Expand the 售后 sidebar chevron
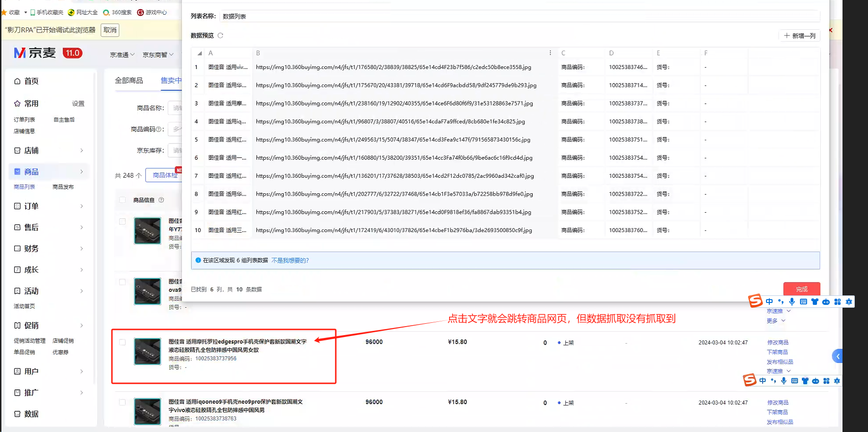The width and height of the screenshot is (868, 432). click(82, 227)
